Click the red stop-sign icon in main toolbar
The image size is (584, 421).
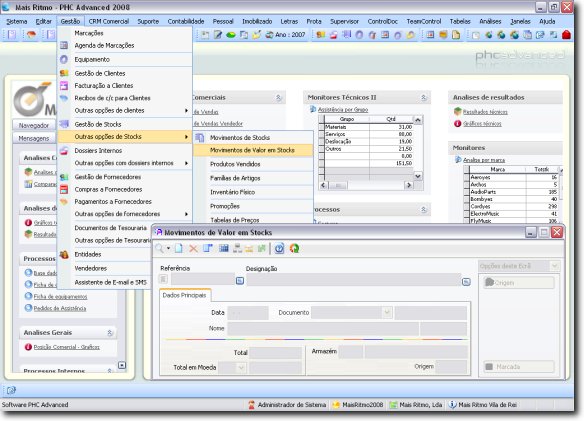(x=566, y=35)
